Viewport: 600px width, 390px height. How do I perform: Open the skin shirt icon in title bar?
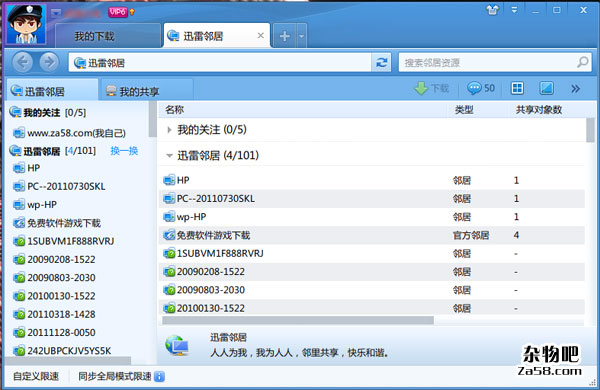pyautogui.click(x=493, y=10)
